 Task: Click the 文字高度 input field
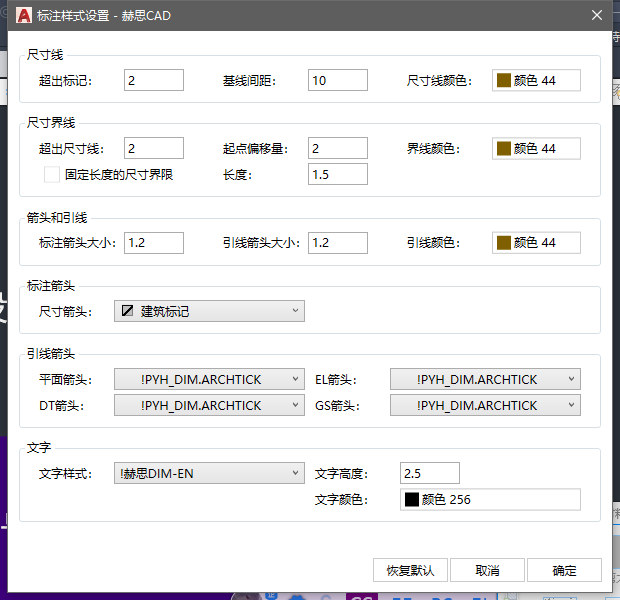(x=430, y=473)
